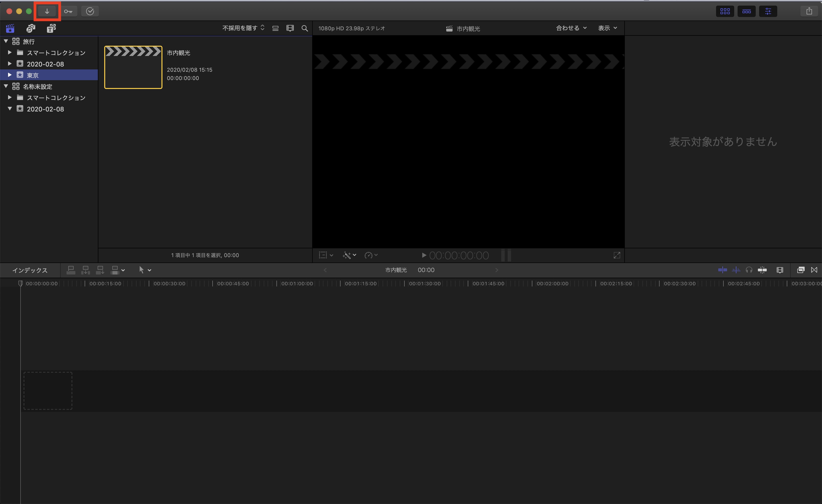Open the Share export button

[x=809, y=11]
